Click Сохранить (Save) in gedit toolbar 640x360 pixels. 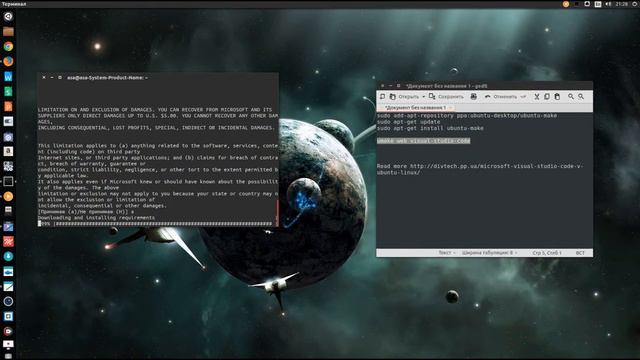click(x=446, y=97)
